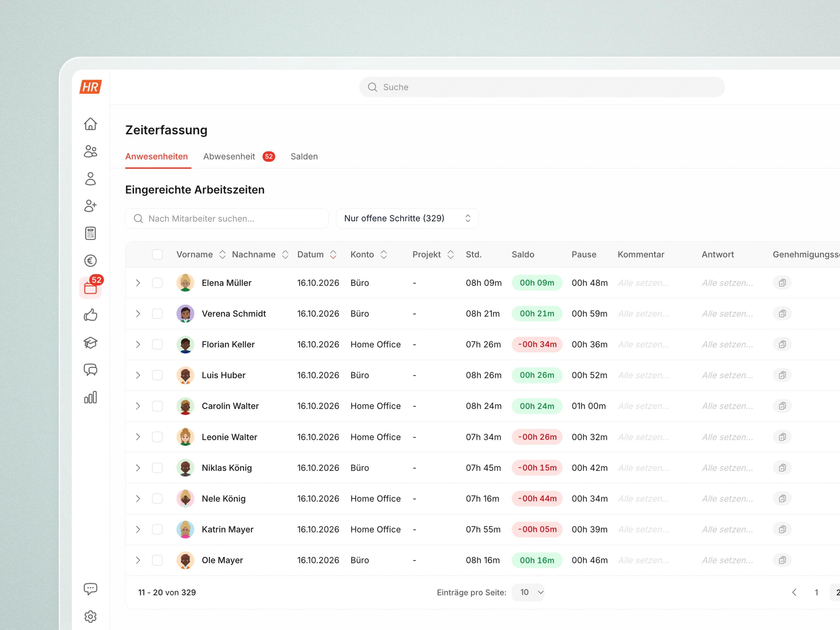Click the add-person recruiting icon
The image size is (840, 630).
coord(90,206)
